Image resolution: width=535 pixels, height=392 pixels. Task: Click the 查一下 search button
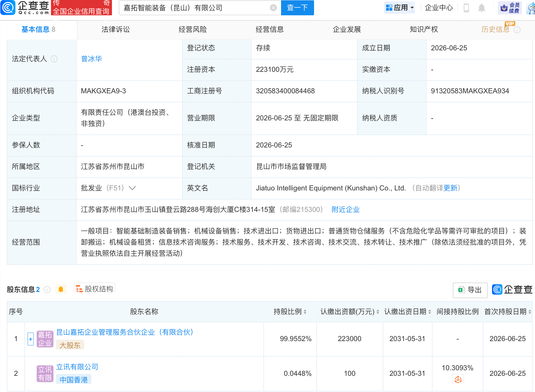click(298, 8)
